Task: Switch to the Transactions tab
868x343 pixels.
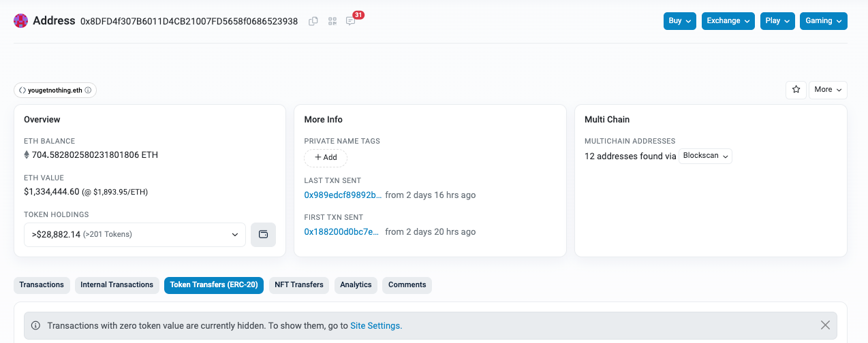Action: click(x=42, y=285)
